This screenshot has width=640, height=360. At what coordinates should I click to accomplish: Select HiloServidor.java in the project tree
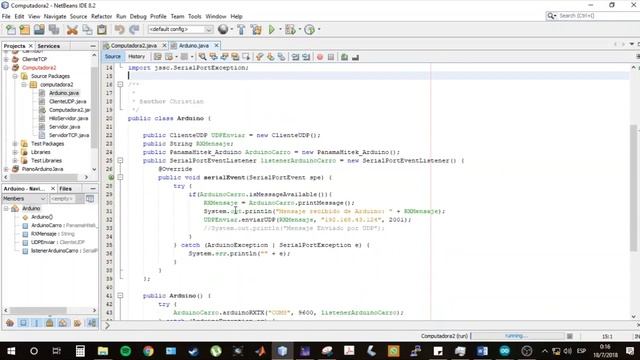click(x=69, y=118)
